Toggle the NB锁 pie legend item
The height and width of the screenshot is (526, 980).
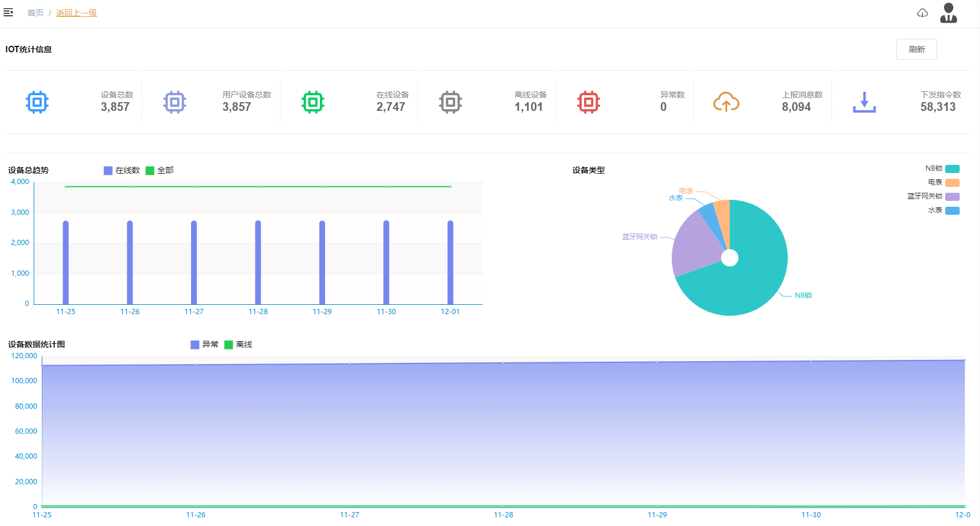(x=942, y=168)
